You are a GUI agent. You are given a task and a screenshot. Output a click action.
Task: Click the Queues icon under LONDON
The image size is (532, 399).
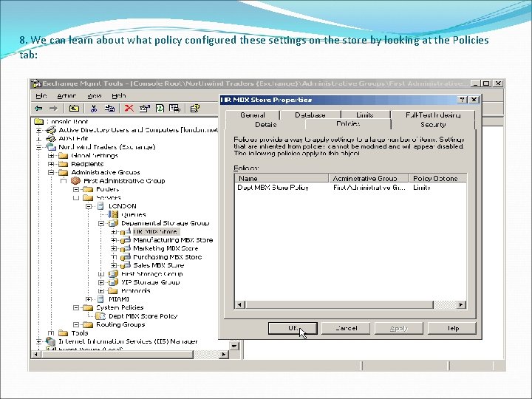tap(113, 214)
